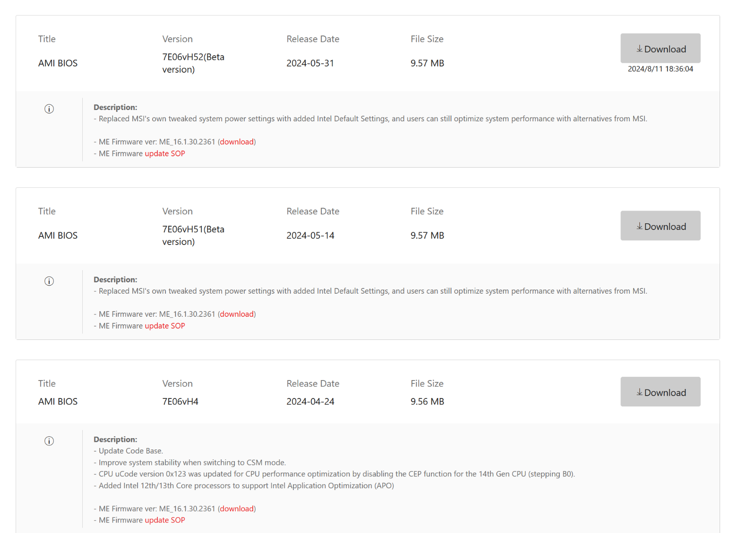
Task: Download BIOS version 7E06vH4
Action: (x=660, y=391)
